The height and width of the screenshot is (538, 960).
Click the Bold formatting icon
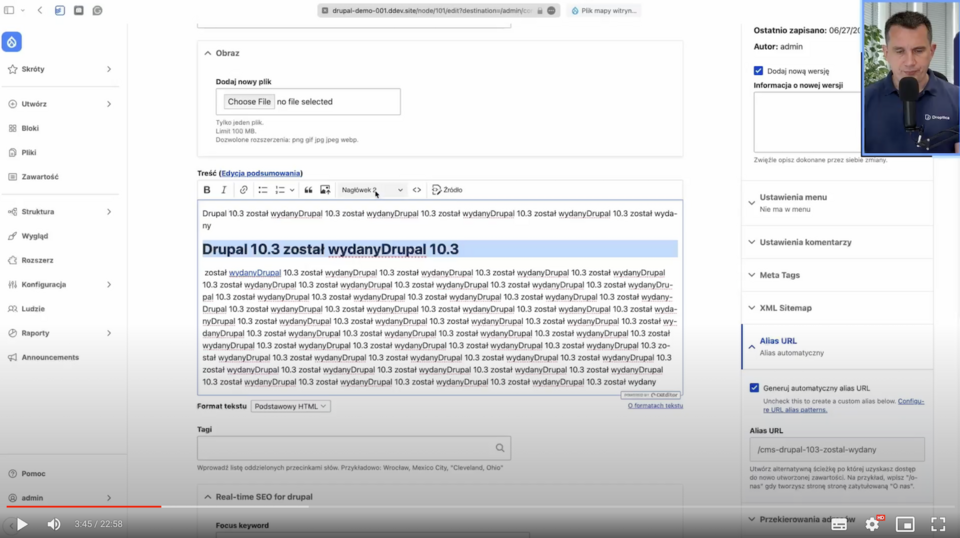coord(207,190)
